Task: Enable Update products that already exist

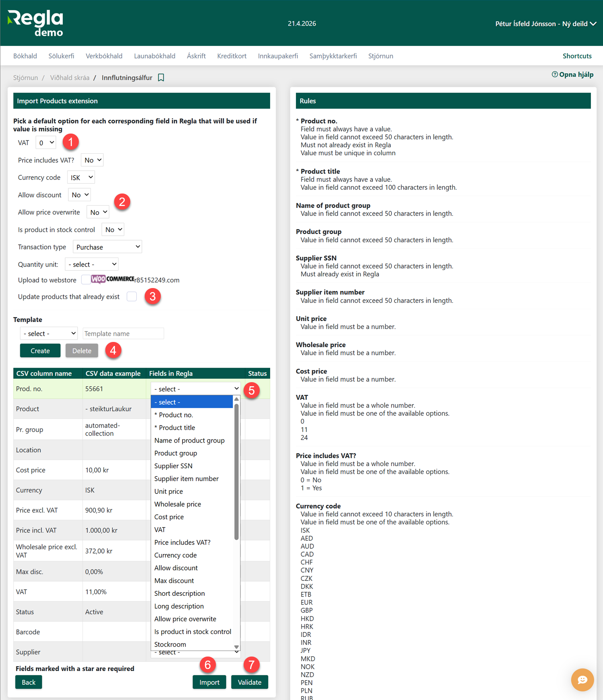Action: click(132, 296)
